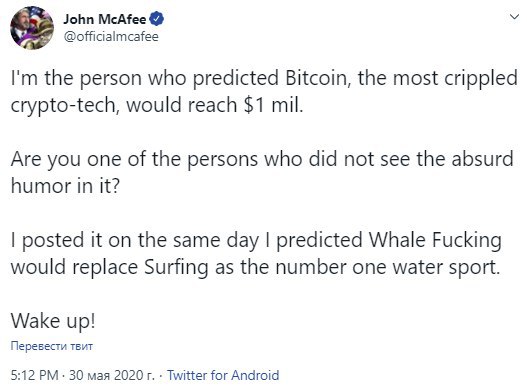Open the Twitter for Android source link

coord(223,375)
